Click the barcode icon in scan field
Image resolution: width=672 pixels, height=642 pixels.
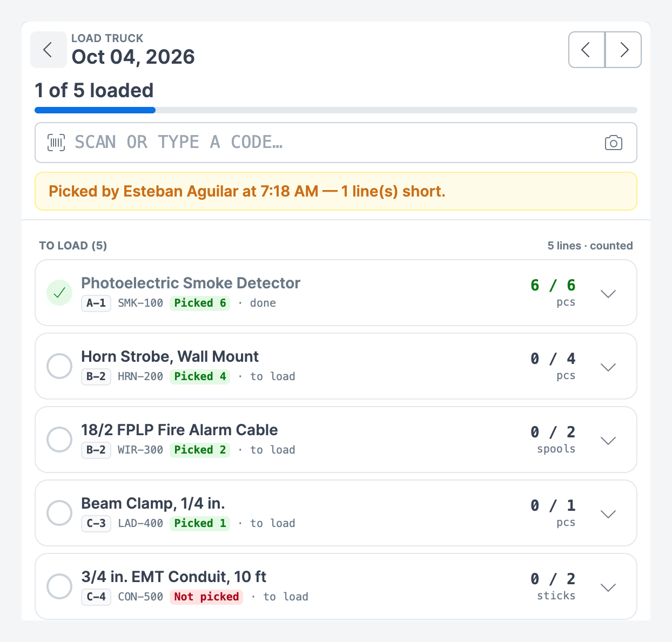56,143
